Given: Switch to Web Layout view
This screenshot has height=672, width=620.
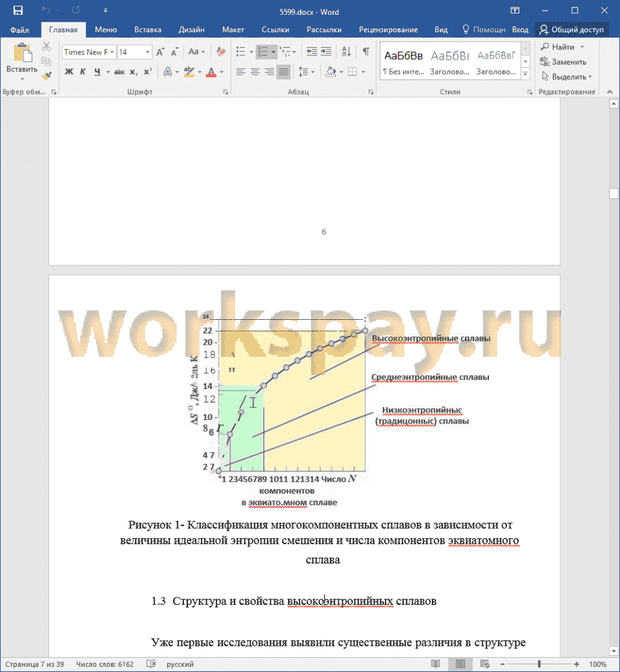Looking at the screenshot, I should (484, 664).
